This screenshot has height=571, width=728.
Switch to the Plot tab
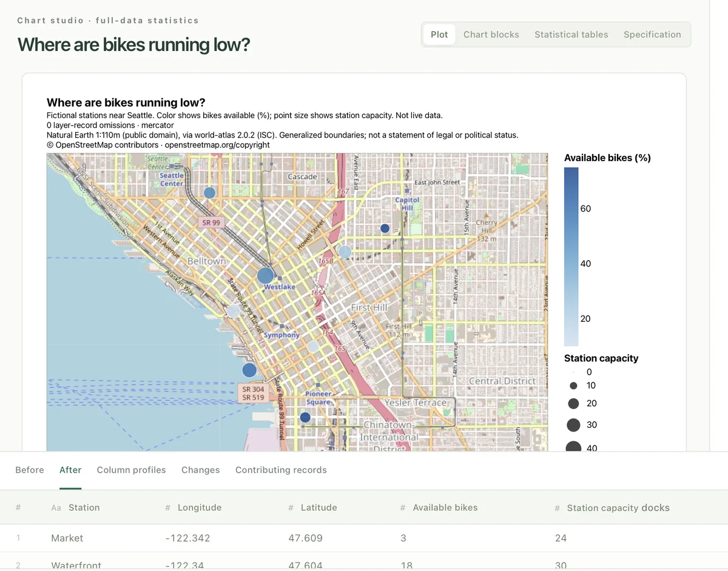click(x=439, y=35)
